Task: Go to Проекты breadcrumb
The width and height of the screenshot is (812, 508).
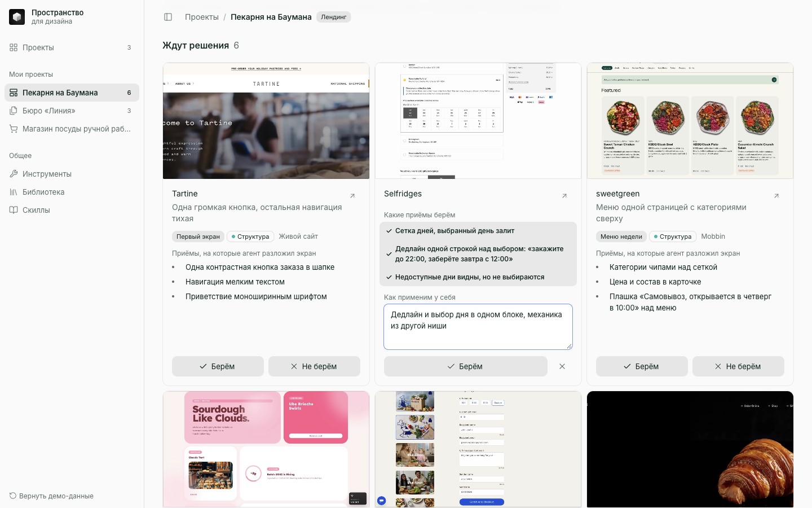Action: tap(202, 17)
